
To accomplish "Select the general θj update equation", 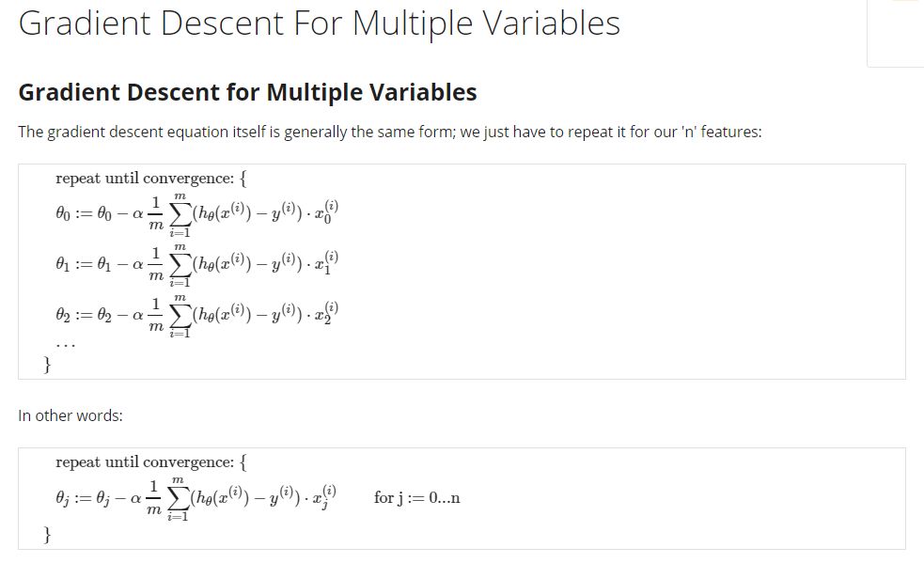I will [x=196, y=499].
